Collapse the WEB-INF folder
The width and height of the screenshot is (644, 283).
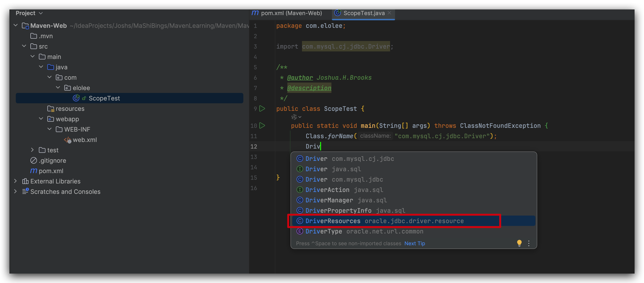pyautogui.click(x=49, y=129)
